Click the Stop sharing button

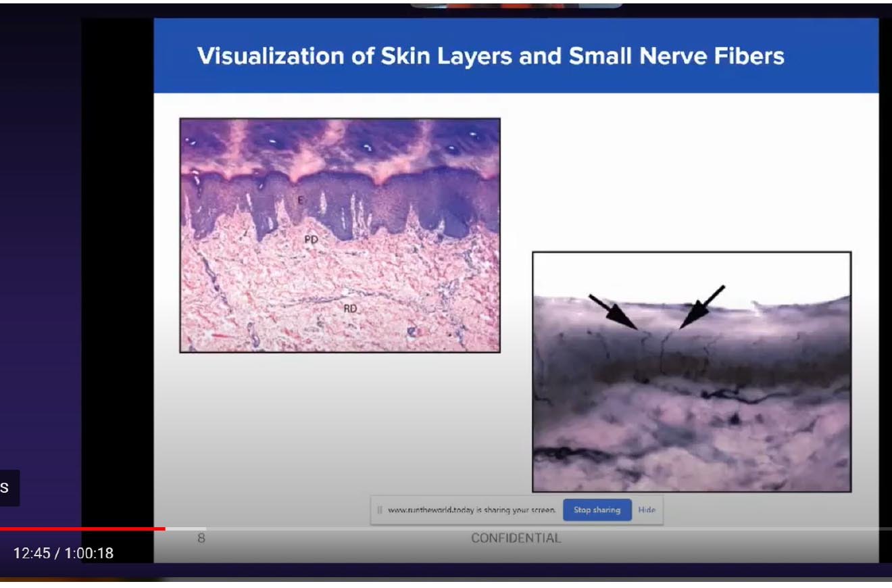click(597, 510)
